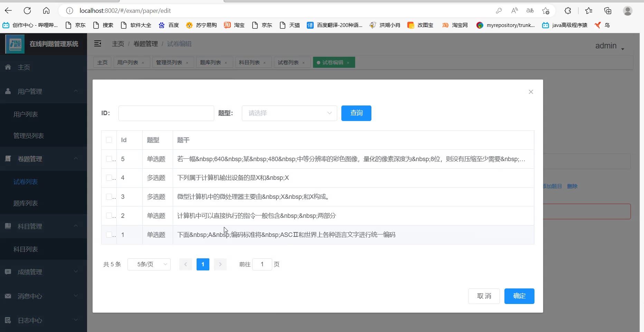The height and width of the screenshot is (332, 644).
Task: Open browser extensions puzzle icon
Action: pyautogui.click(x=568, y=11)
